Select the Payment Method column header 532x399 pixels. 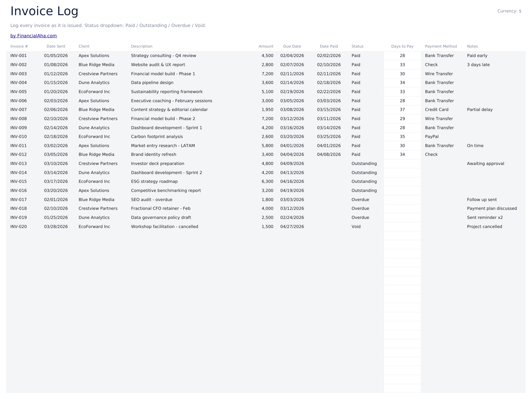(x=441, y=46)
